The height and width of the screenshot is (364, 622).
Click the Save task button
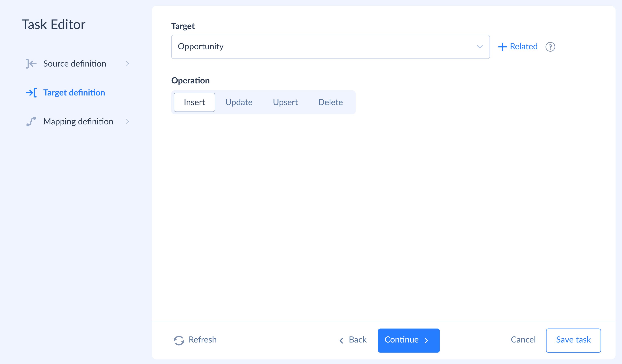573,340
